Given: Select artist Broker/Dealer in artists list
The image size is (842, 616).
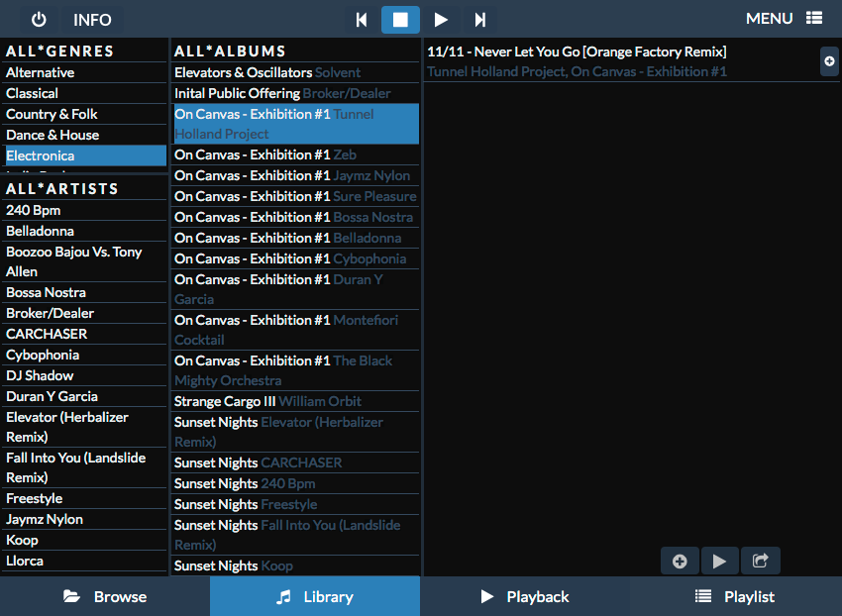Looking at the screenshot, I should tap(85, 313).
